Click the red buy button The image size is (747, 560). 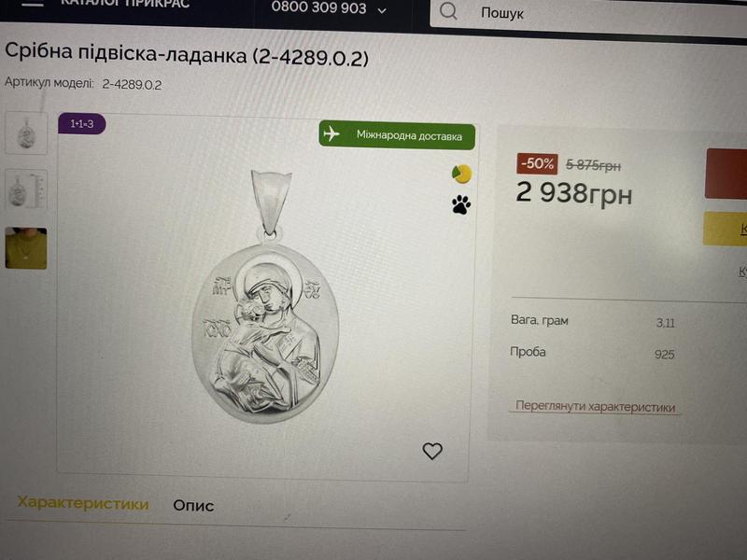726,174
